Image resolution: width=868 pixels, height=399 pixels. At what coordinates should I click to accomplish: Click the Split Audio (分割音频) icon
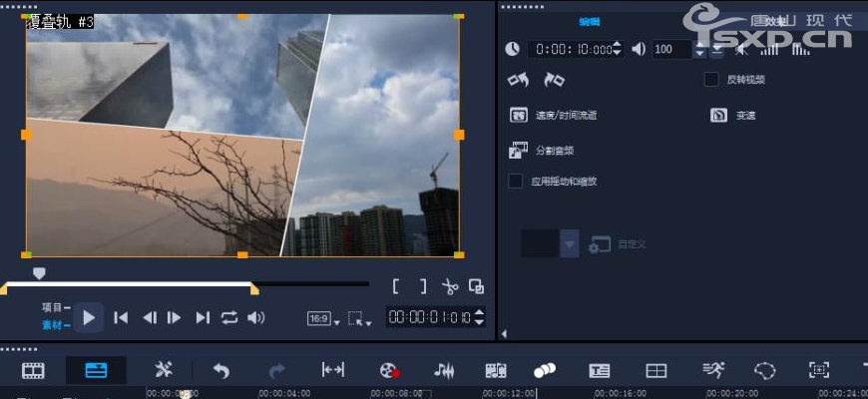coord(518,151)
